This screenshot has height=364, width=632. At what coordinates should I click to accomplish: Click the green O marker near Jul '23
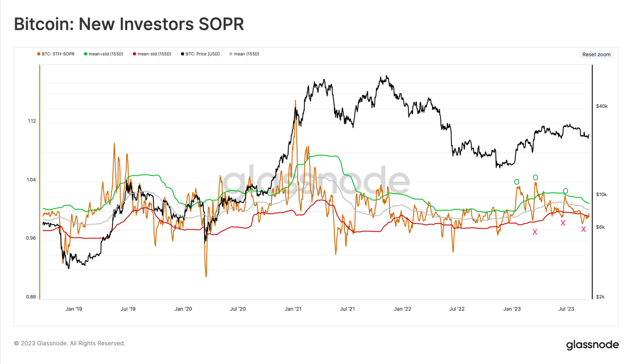566,191
